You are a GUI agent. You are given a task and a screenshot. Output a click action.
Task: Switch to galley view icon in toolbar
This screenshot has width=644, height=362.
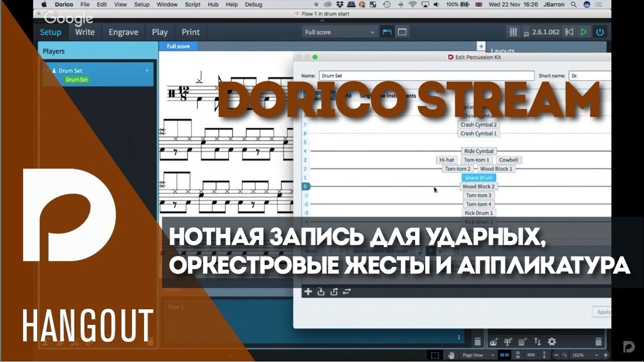pyautogui.click(x=387, y=32)
